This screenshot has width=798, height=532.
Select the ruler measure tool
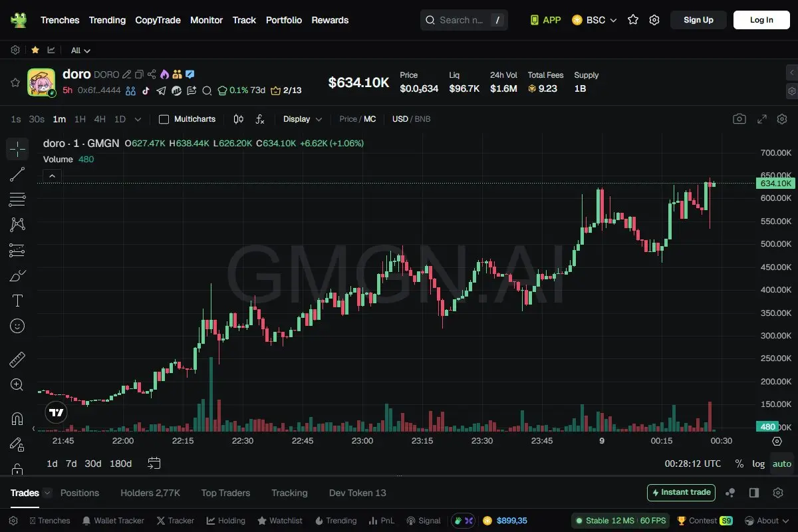[17, 360]
